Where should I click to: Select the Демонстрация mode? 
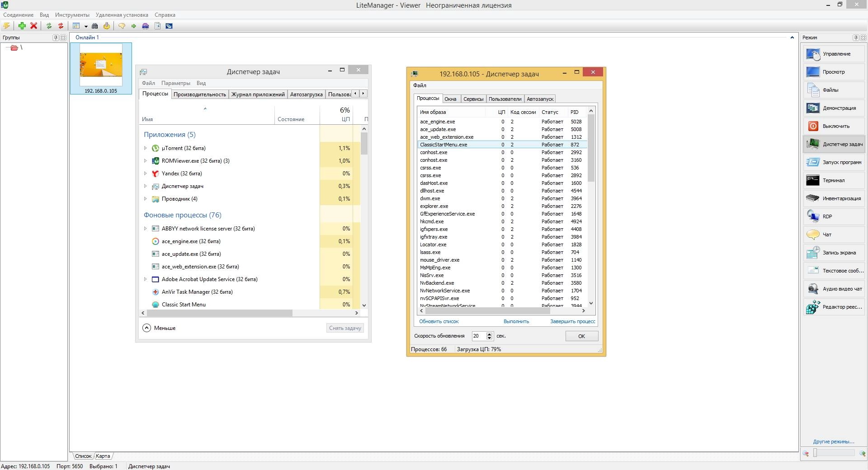coord(834,108)
